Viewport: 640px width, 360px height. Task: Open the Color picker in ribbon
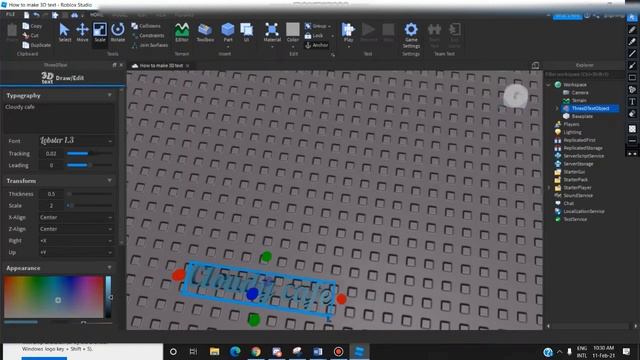point(293,32)
